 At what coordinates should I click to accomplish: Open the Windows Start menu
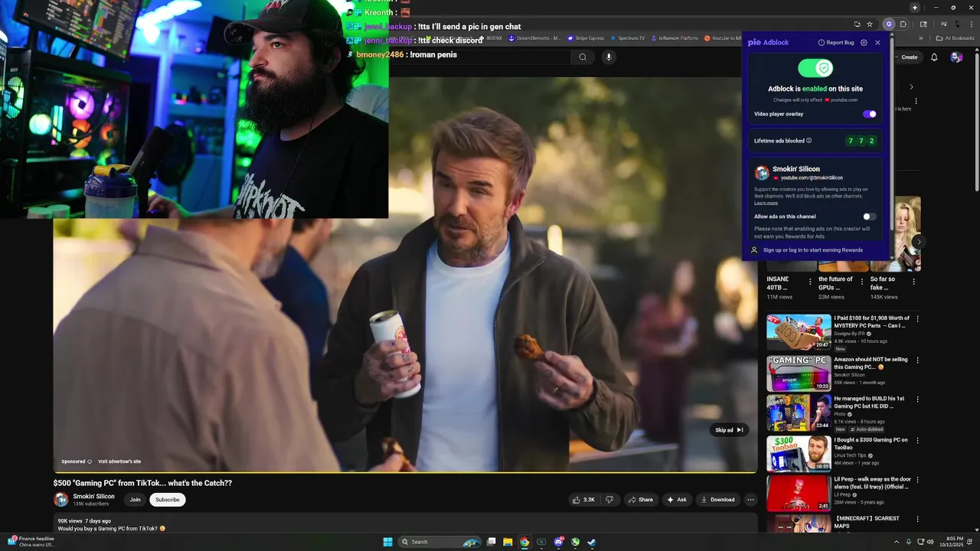[x=387, y=542]
